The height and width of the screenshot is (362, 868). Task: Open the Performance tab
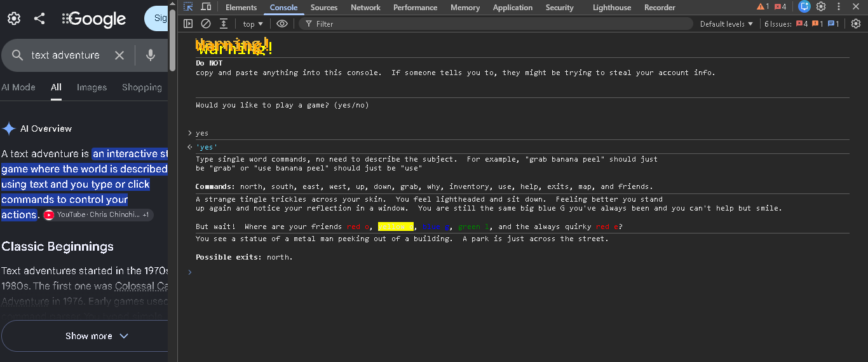tap(415, 8)
